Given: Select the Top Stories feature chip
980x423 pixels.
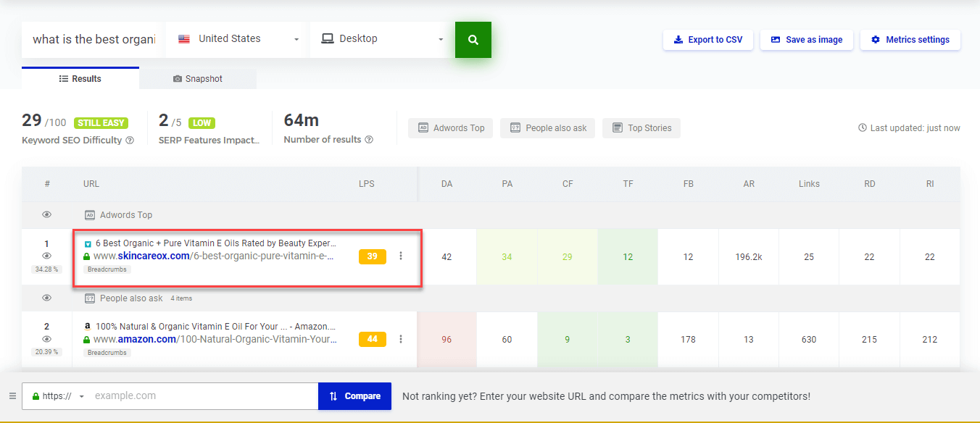Looking at the screenshot, I should coord(641,128).
